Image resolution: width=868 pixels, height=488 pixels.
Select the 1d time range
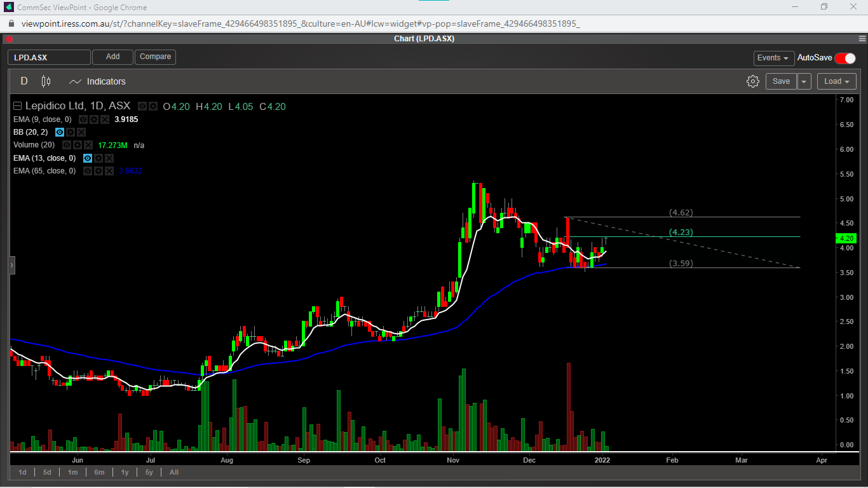(x=23, y=472)
